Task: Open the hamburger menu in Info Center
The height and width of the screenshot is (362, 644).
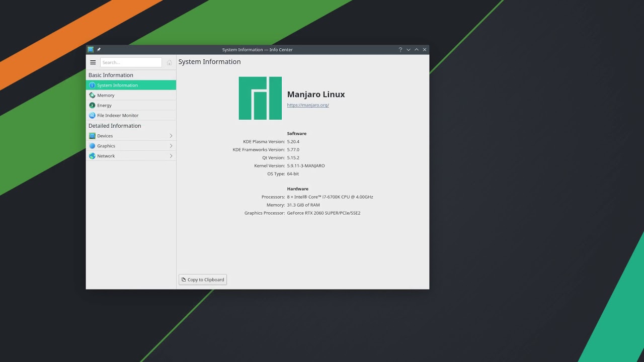Action: (93, 62)
